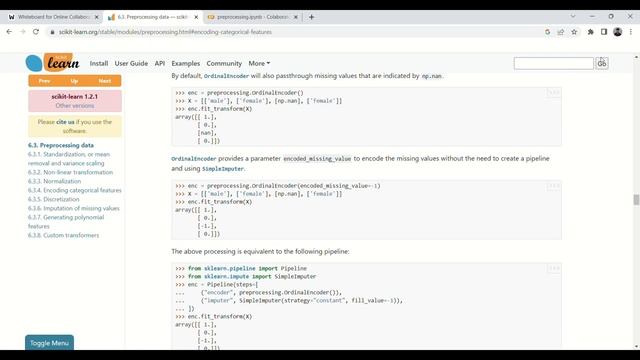This screenshot has height=360, width=640.
Task: Copy the first OrdinalEncoder code block
Action: coord(553,93)
